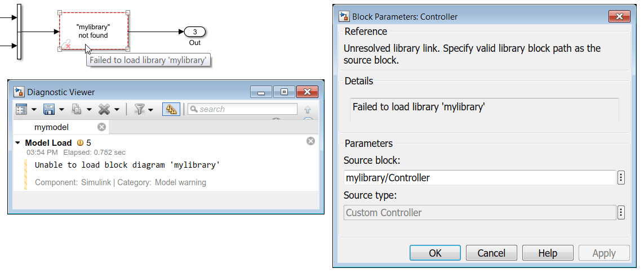This screenshot has width=644, height=273.
Task: Dismiss the Model Load diagnostic group
Action: click(x=310, y=141)
